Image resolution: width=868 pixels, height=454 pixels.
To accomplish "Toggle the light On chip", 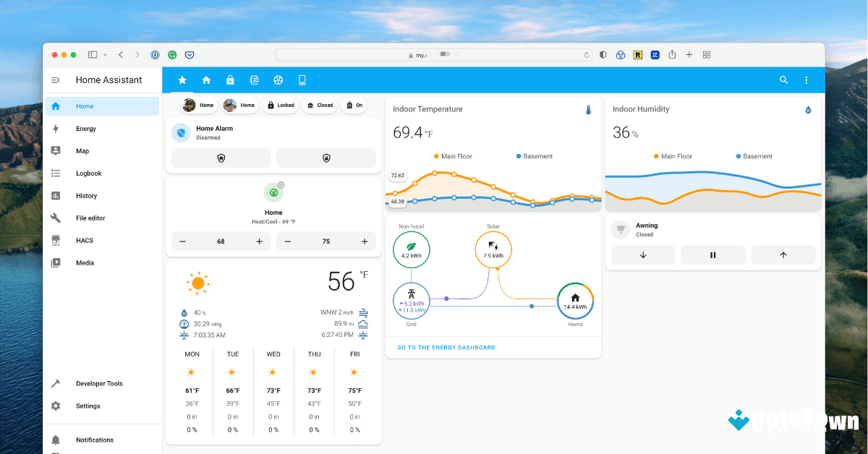I will coord(354,105).
